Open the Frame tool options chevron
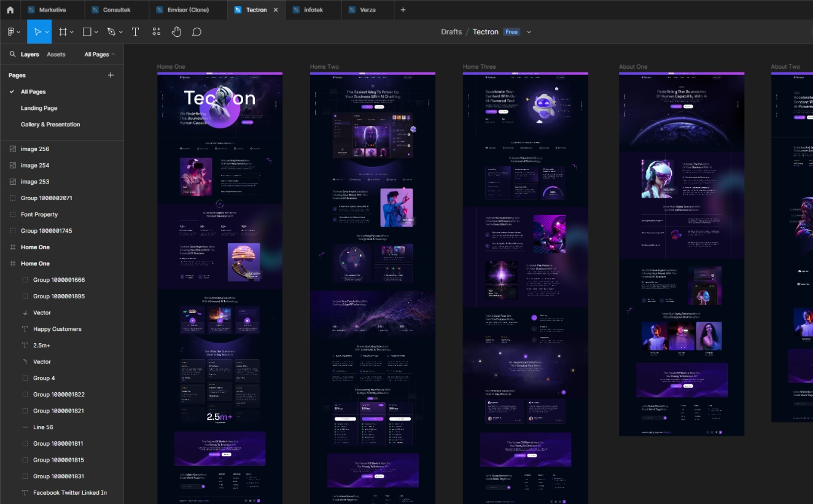This screenshot has height=504, width=813. [x=72, y=32]
